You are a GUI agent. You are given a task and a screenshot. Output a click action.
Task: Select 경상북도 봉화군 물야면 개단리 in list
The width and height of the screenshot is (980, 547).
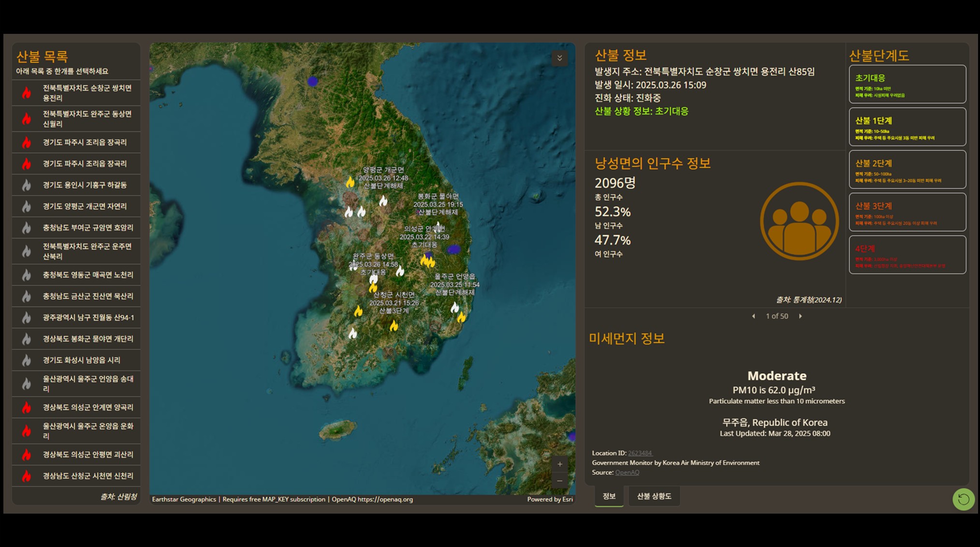[x=76, y=339]
